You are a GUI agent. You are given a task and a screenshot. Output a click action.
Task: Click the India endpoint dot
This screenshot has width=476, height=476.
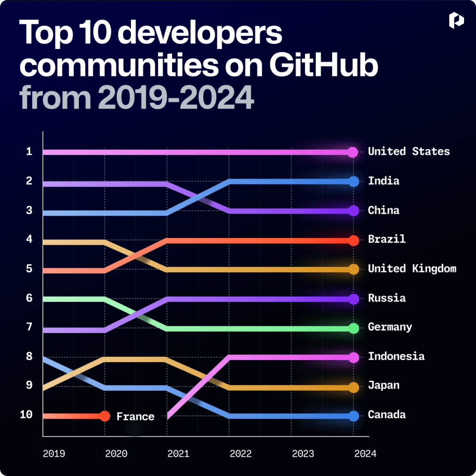pyautogui.click(x=354, y=181)
